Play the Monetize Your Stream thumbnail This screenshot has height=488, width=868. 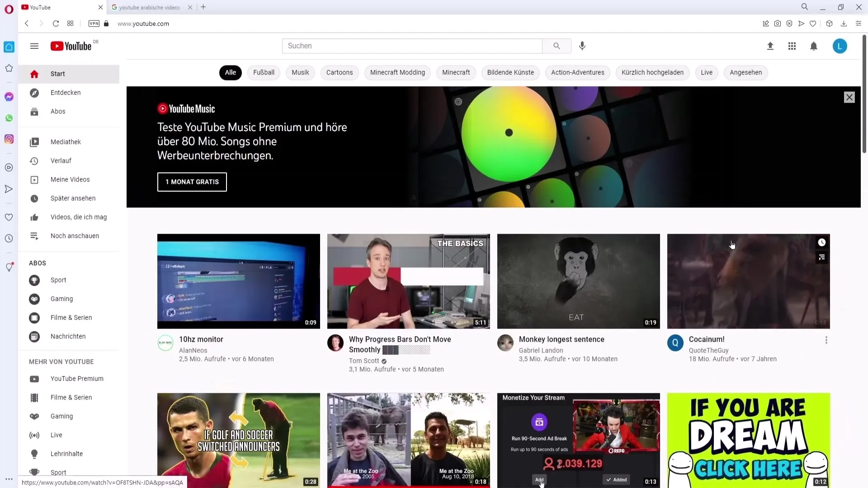[x=579, y=440]
